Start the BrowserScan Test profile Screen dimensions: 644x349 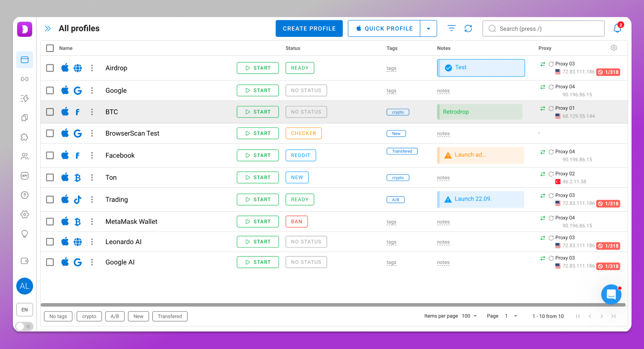(x=258, y=133)
